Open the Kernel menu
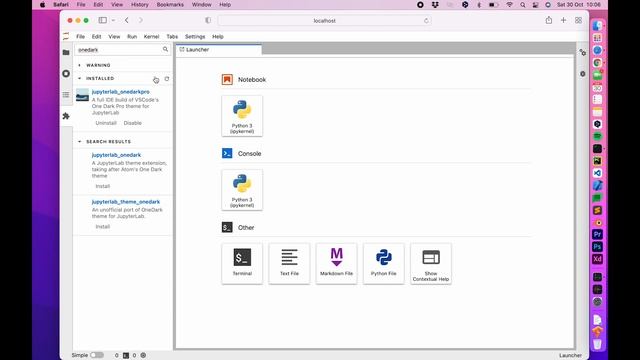640x360 pixels. pyautogui.click(x=151, y=36)
